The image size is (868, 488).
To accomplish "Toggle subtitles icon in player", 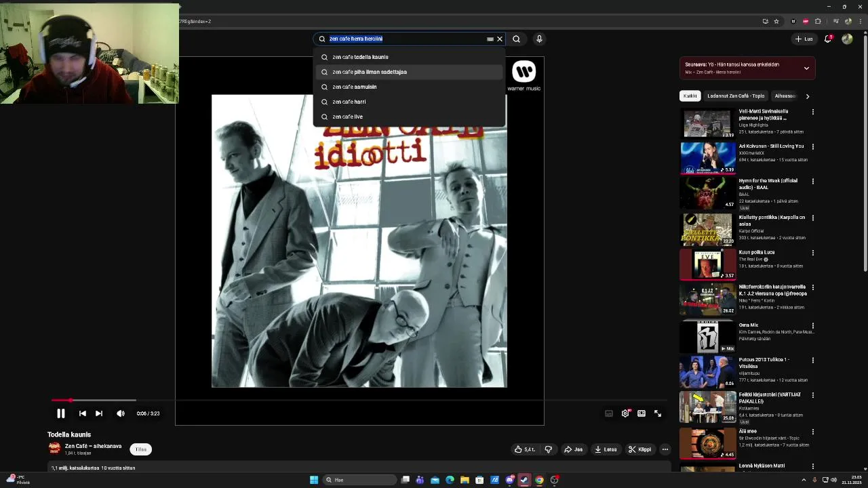I will [x=609, y=413].
